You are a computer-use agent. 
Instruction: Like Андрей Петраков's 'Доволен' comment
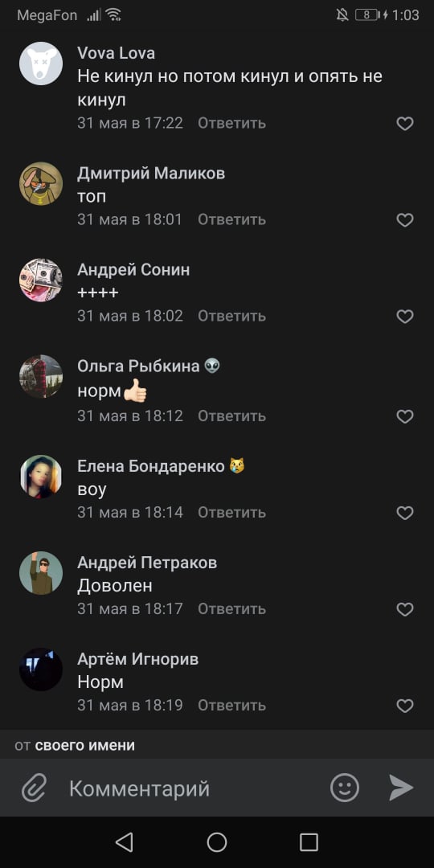405,609
